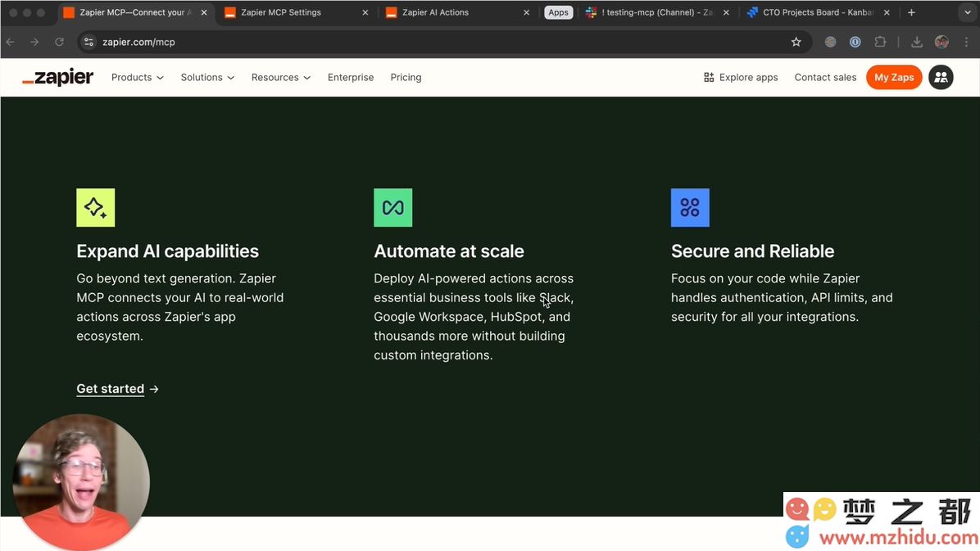Close the Zapier MCP Settings tab
This screenshot has height=551, width=980.
(x=365, y=12)
